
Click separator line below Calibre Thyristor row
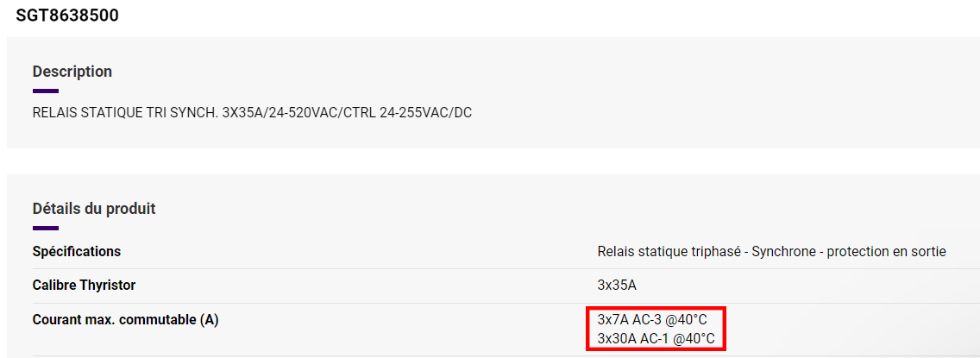(506, 303)
